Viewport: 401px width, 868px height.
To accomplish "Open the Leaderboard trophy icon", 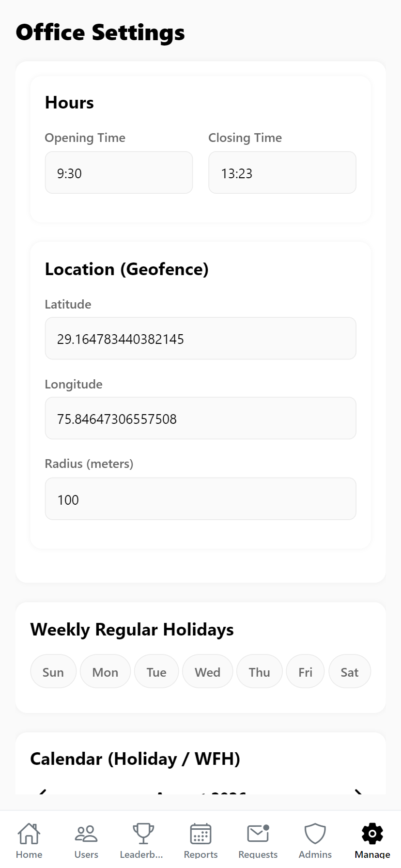I will (143, 834).
